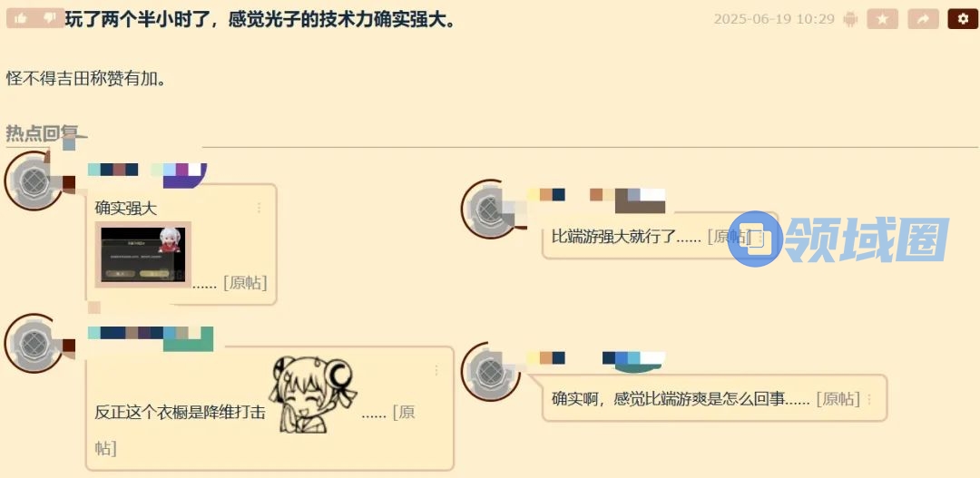The height and width of the screenshot is (478, 980).
Task: Open the three-dot menu on the 确实强大 reply
Action: [260, 208]
